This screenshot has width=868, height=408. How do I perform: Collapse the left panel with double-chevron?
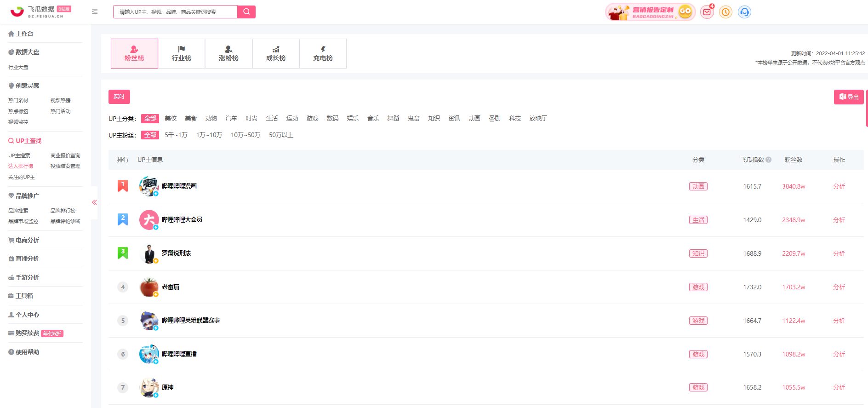pyautogui.click(x=94, y=202)
